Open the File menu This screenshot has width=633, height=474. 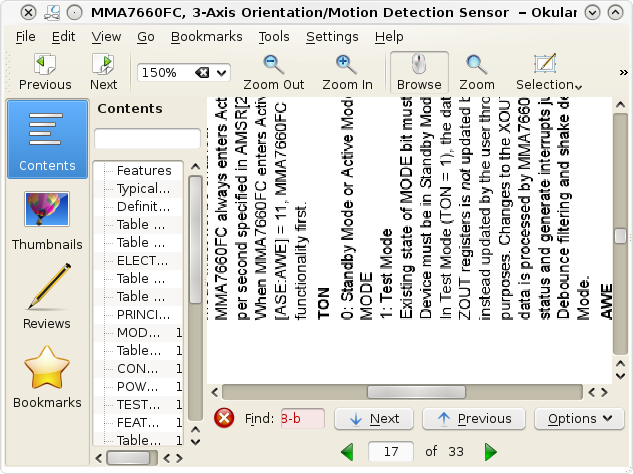(25, 37)
